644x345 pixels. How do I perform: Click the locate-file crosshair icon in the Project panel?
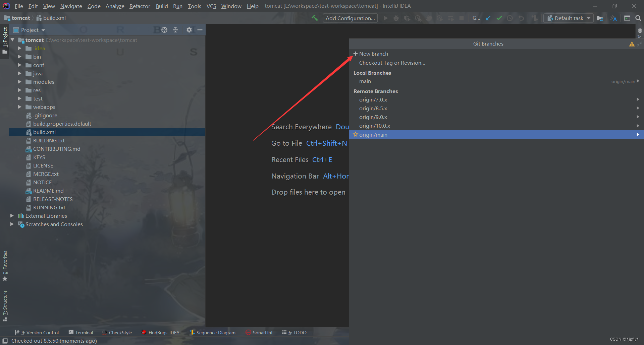[x=164, y=30]
